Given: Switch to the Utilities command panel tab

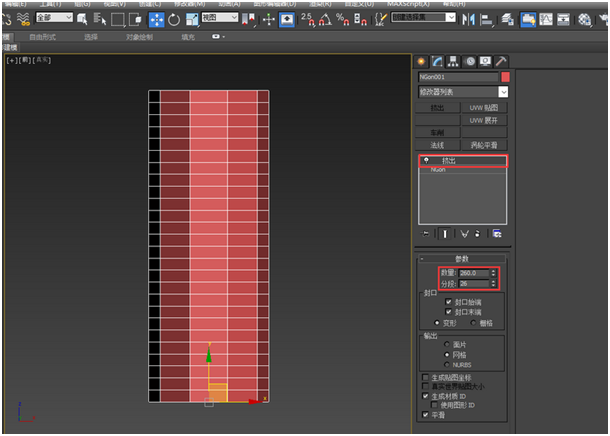Looking at the screenshot, I should point(501,61).
